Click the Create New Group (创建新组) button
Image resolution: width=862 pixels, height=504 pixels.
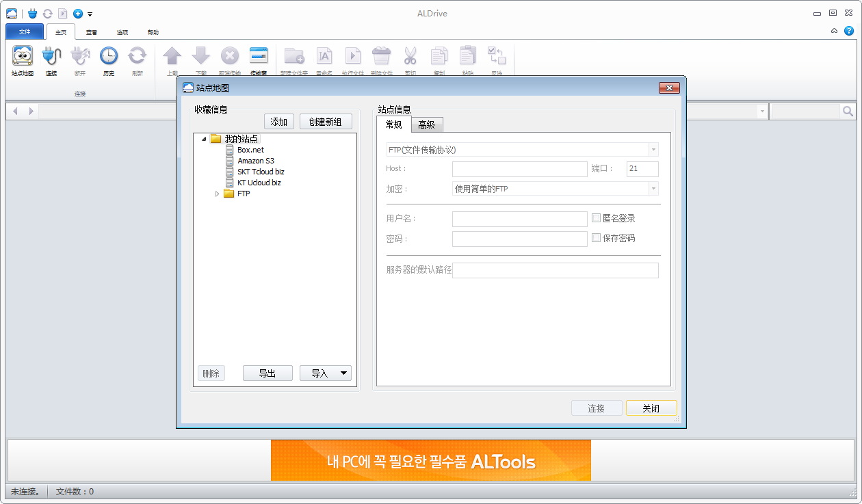[326, 122]
